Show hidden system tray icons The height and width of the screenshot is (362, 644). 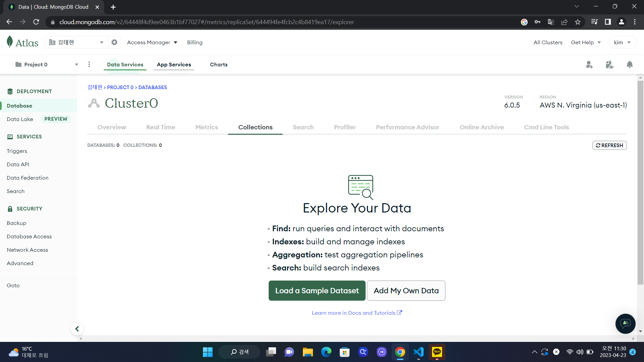coord(534,352)
